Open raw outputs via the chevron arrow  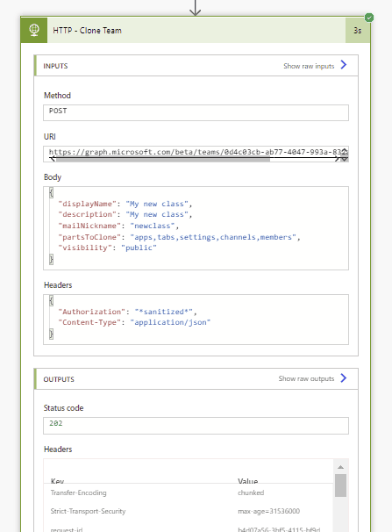tap(344, 378)
